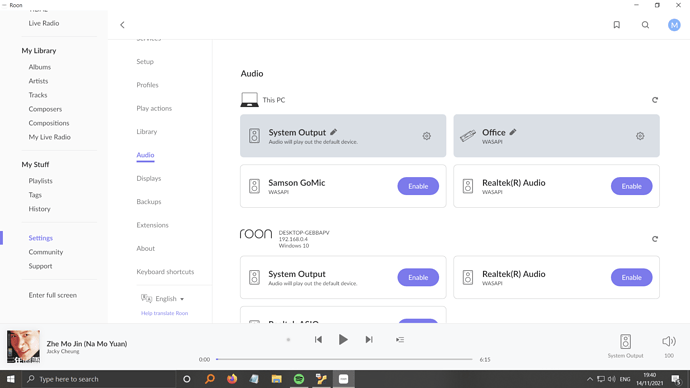Go to Live Radio in sidebar
The width and height of the screenshot is (690, 388).
click(x=44, y=23)
